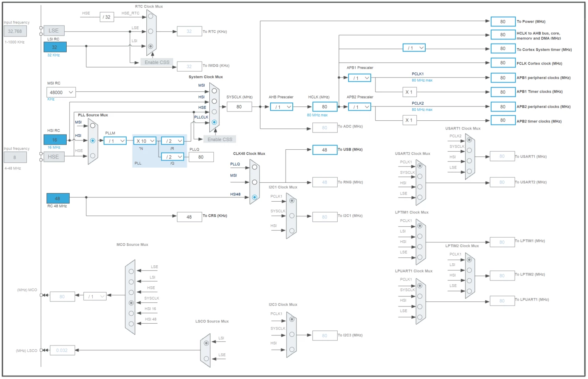Open the PLLM /1 divider dropdown
Viewport: 588px width, 379px height.
[x=115, y=141]
